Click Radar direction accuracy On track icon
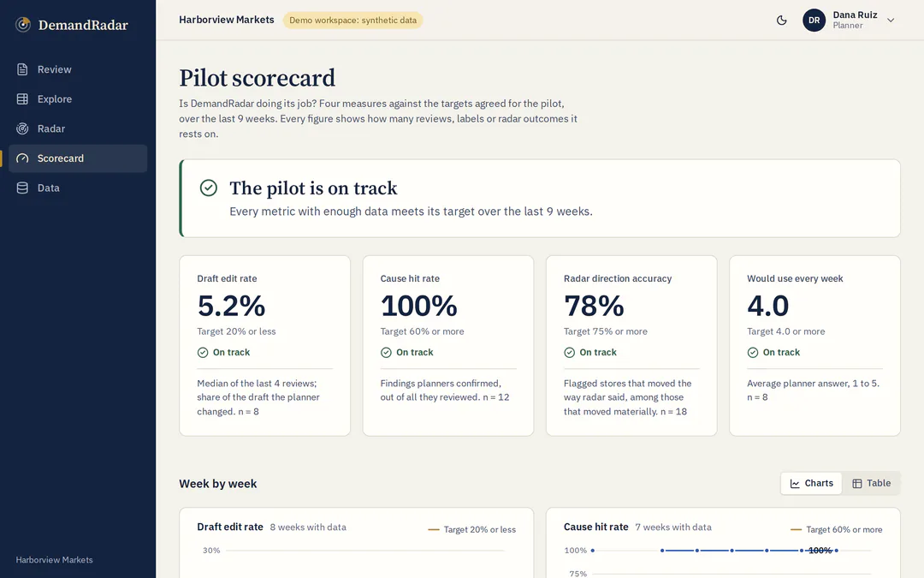This screenshot has width=924, height=578. [x=569, y=352]
